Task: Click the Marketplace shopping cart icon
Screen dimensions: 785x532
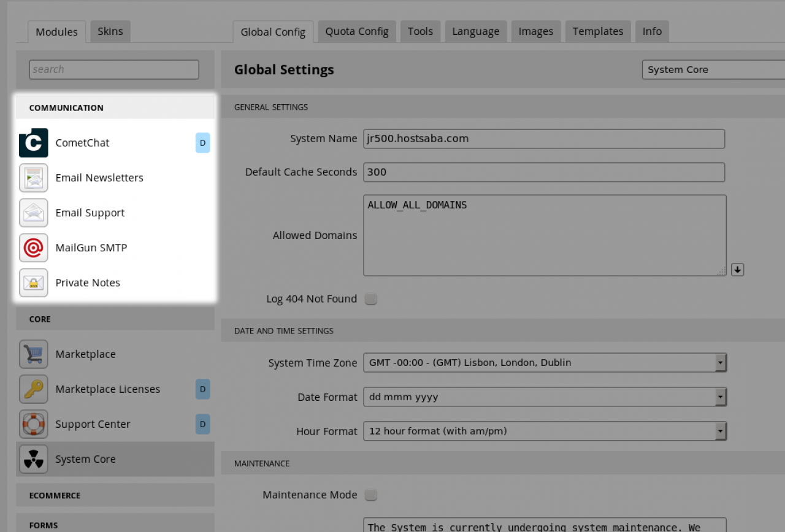Action: pos(33,354)
